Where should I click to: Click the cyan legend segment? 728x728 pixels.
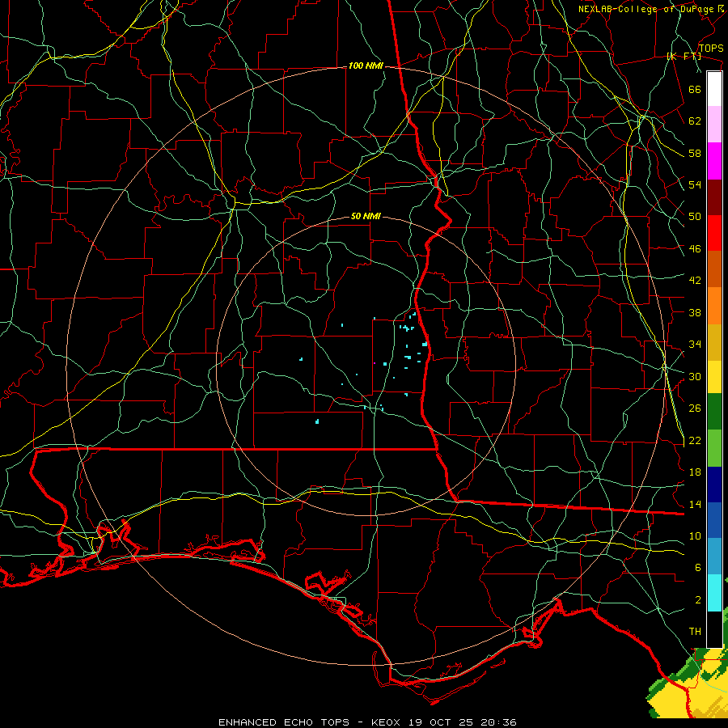pos(714,593)
